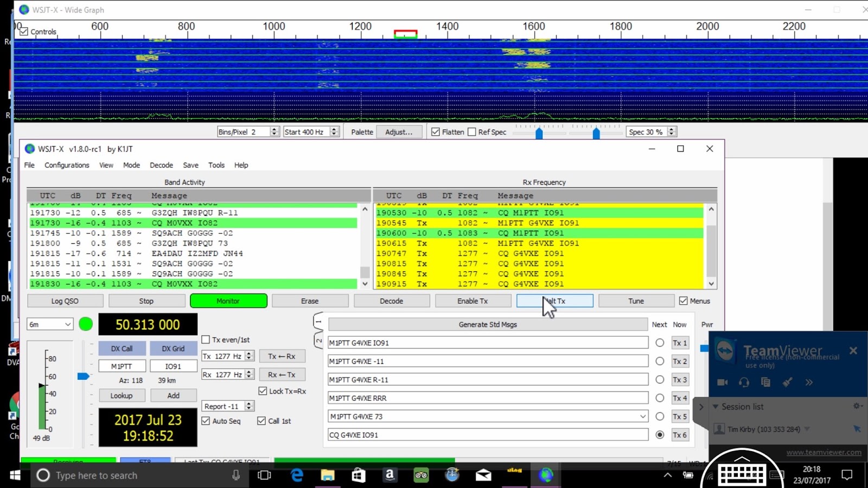Open the Configurations menu
The width and height of the screenshot is (868, 488).
pyautogui.click(x=67, y=165)
